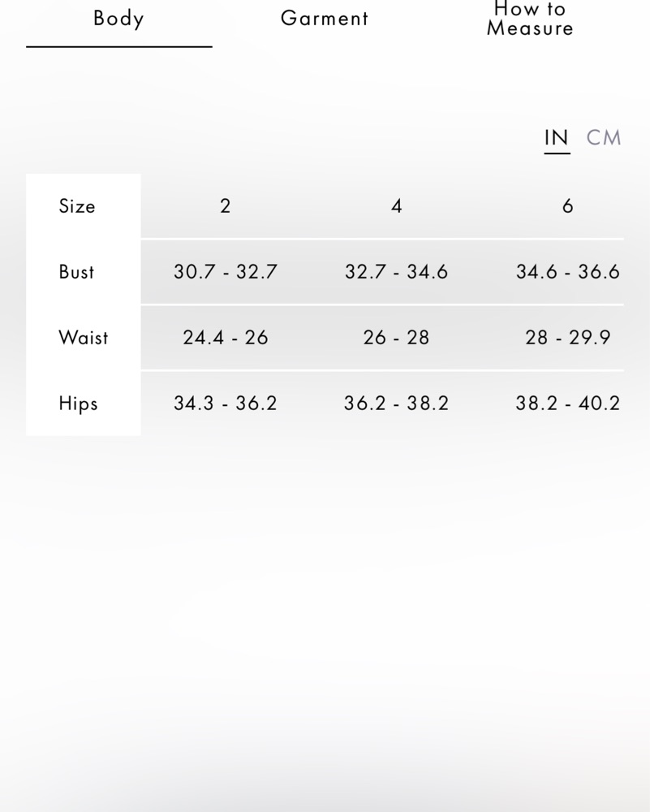The image size is (650, 812).
Task: Click the Waist row label
Action: [x=84, y=338]
